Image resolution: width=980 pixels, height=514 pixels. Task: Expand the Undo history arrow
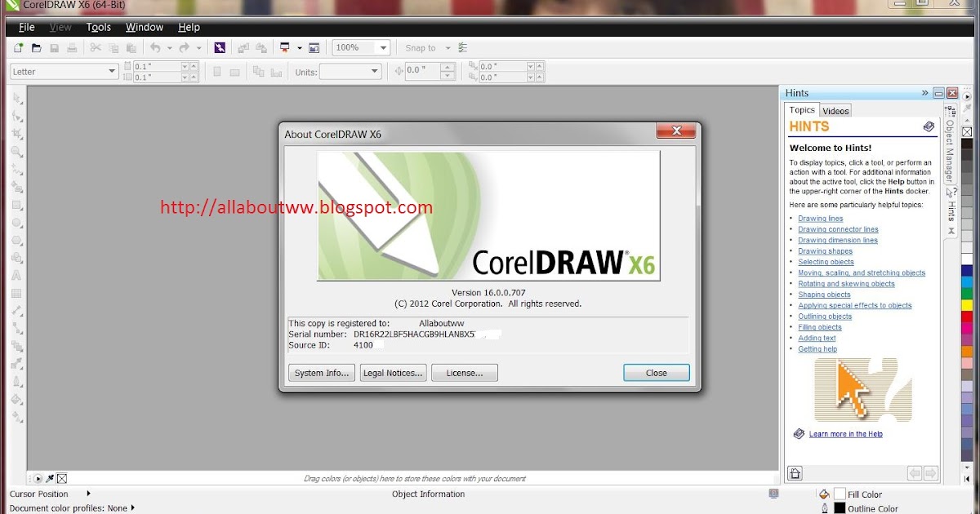click(x=169, y=48)
